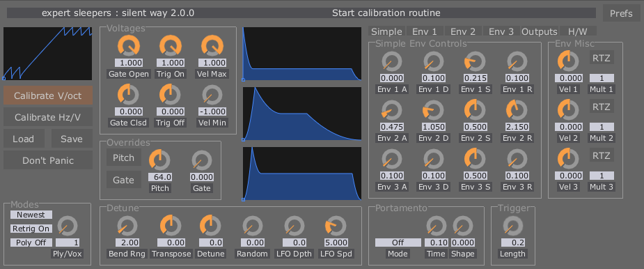This screenshot has width=644, height=269.
Task: Click the Load button
Action: [x=24, y=139]
